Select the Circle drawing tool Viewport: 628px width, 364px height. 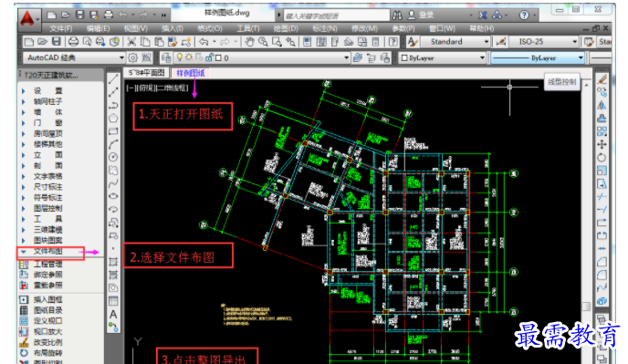pos(113,157)
